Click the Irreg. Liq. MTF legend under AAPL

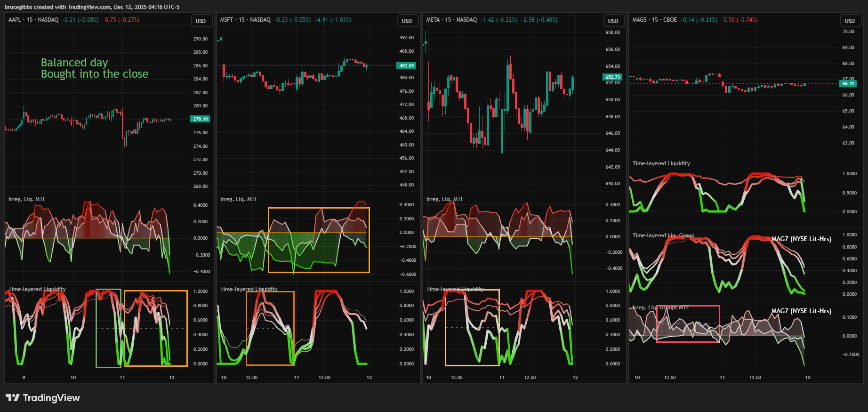(x=27, y=199)
